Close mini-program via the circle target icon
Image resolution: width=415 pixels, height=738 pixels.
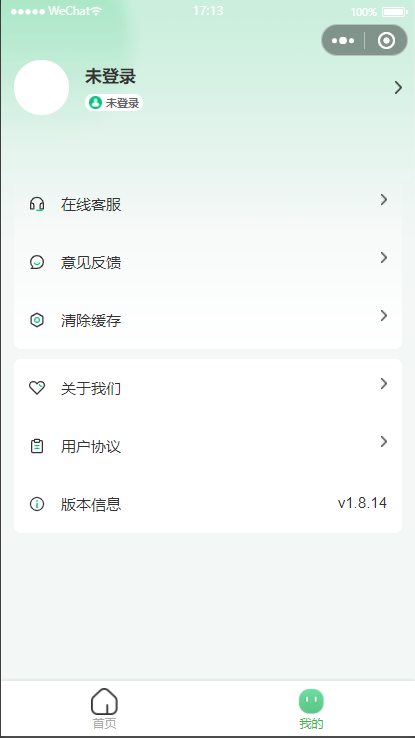(386, 40)
